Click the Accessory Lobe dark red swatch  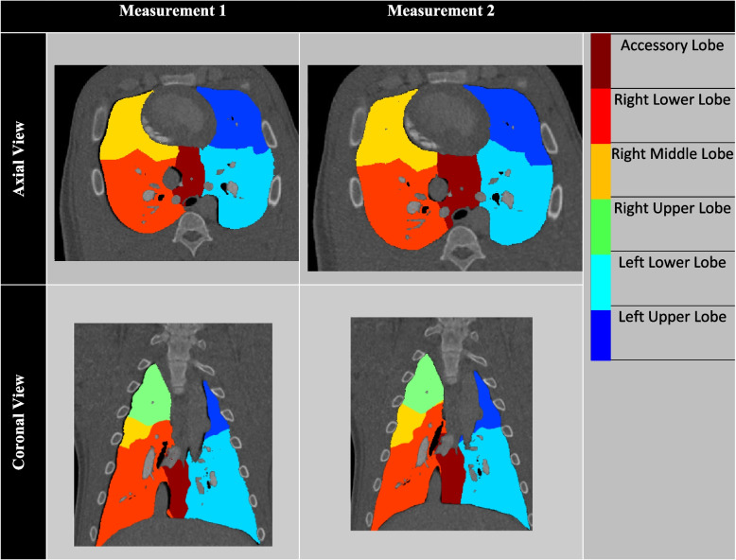(601, 61)
